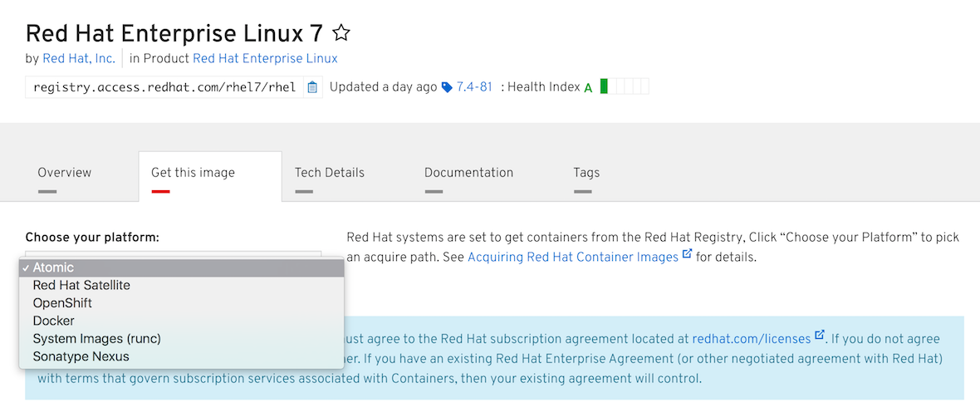Copy registry path with clipboard icon
The width and height of the screenshot is (980, 417).
point(312,87)
